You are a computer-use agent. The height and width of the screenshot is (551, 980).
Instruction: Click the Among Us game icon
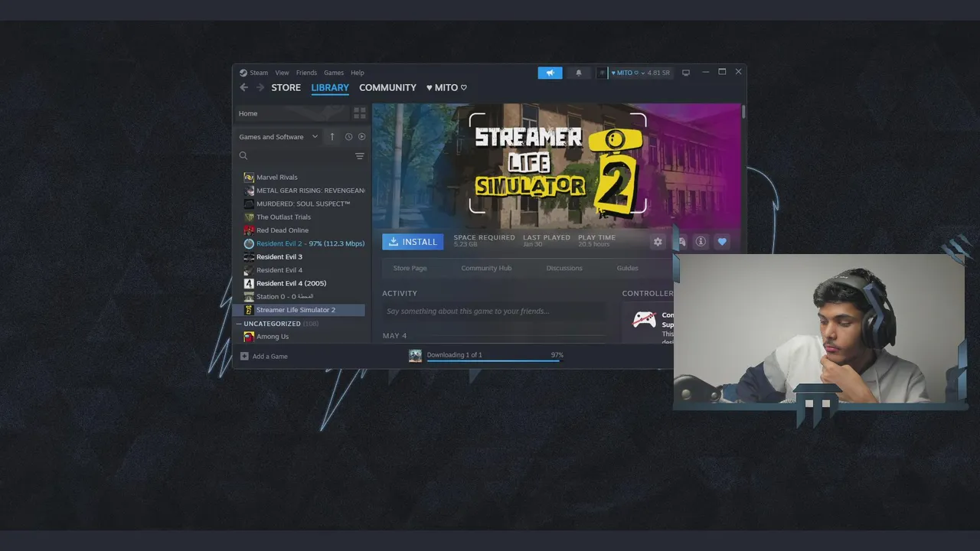pos(249,337)
